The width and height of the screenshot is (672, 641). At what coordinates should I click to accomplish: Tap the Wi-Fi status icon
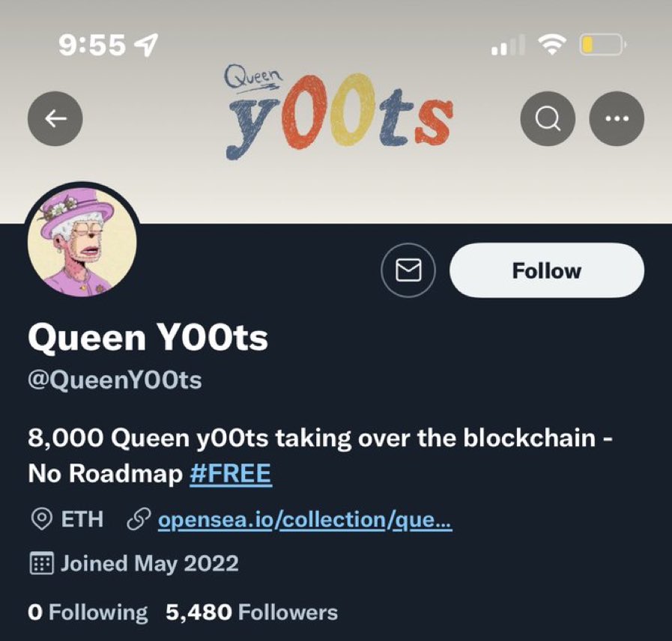553,44
